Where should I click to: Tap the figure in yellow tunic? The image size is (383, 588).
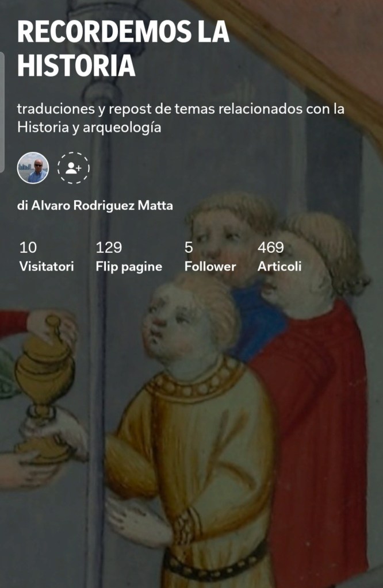pyautogui.click(x=191, y=431)
